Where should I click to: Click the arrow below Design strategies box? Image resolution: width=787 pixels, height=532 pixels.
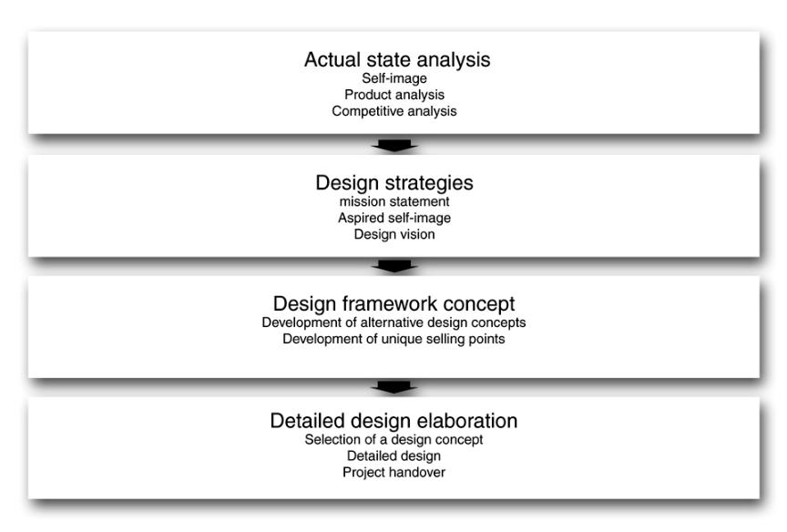pos(394,266)
